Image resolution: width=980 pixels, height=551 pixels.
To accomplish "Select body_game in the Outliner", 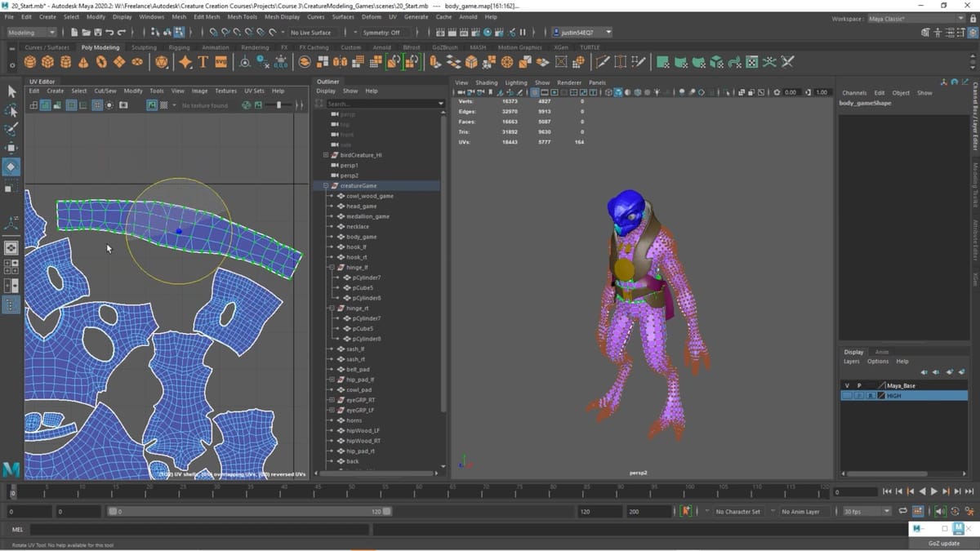I will tap(361, 237).
